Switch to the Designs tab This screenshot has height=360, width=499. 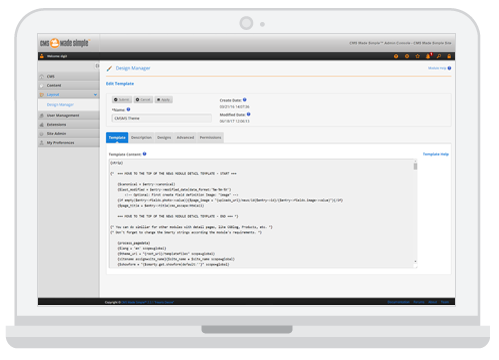tap(164, 137)
